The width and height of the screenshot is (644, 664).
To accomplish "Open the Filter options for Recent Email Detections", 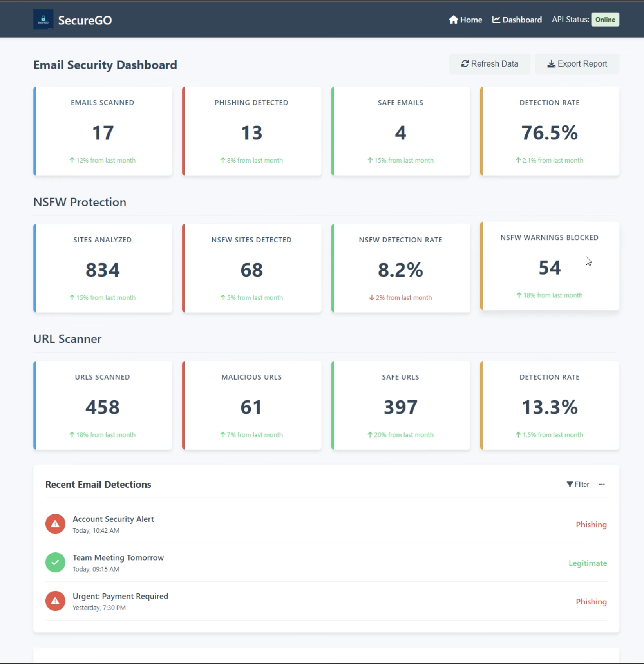I will (577, 485).
